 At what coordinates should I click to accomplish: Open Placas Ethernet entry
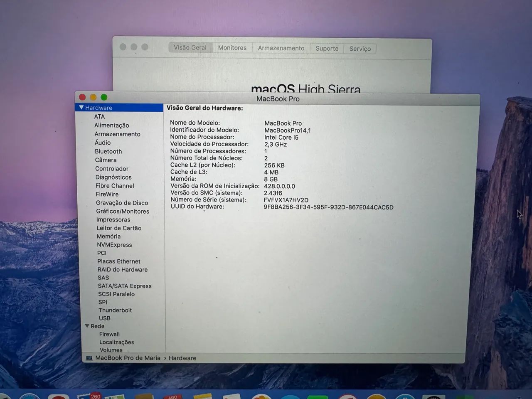point(119,261)
